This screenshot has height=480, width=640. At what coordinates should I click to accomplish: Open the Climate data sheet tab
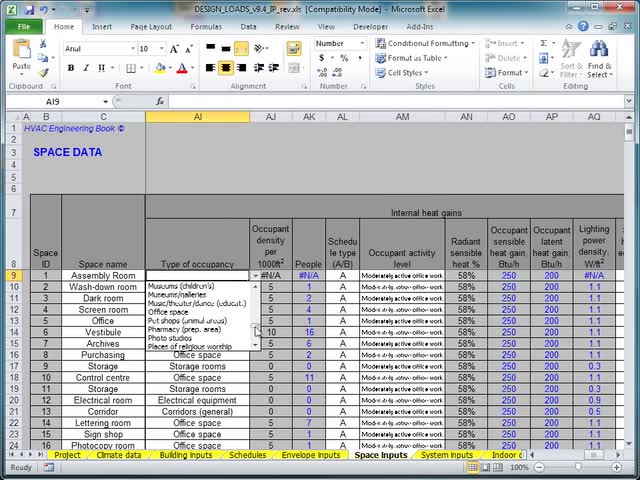tap(121, 455)
